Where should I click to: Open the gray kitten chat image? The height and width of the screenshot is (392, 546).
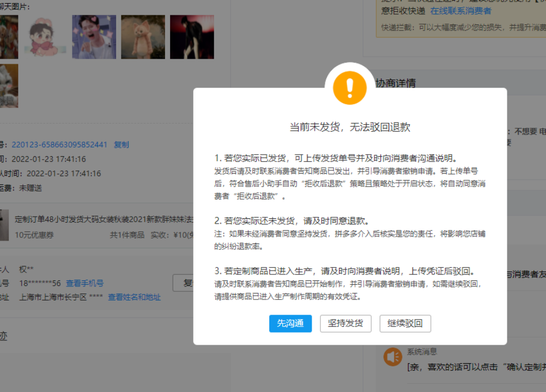click(9, 86)
